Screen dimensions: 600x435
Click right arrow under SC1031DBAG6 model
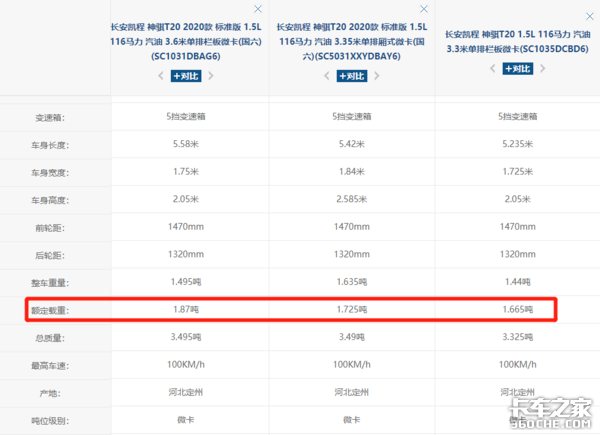pyautogui.click(x=211, y=76)
